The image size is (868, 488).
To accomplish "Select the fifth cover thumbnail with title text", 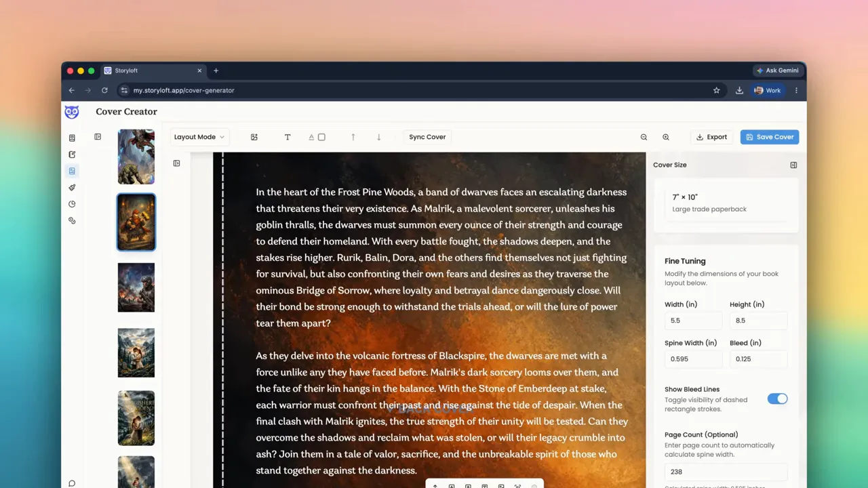I will pyautogui.click(x=136, y=418).
